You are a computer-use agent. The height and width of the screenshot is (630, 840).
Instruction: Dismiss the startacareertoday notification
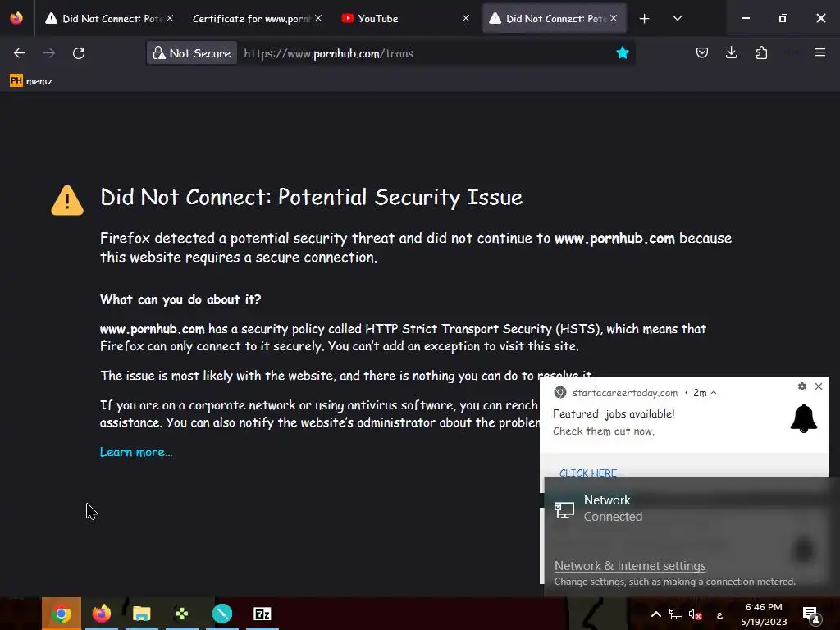pos(819,386)
